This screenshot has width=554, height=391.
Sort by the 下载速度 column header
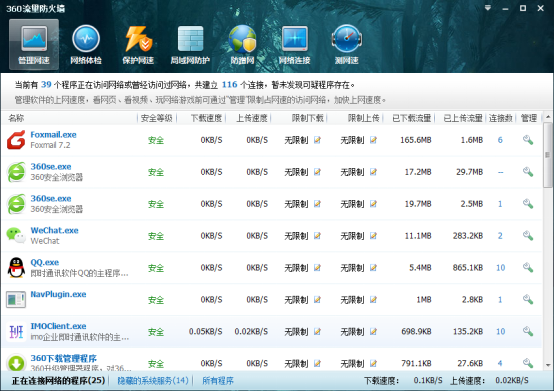tap(206, 118)
